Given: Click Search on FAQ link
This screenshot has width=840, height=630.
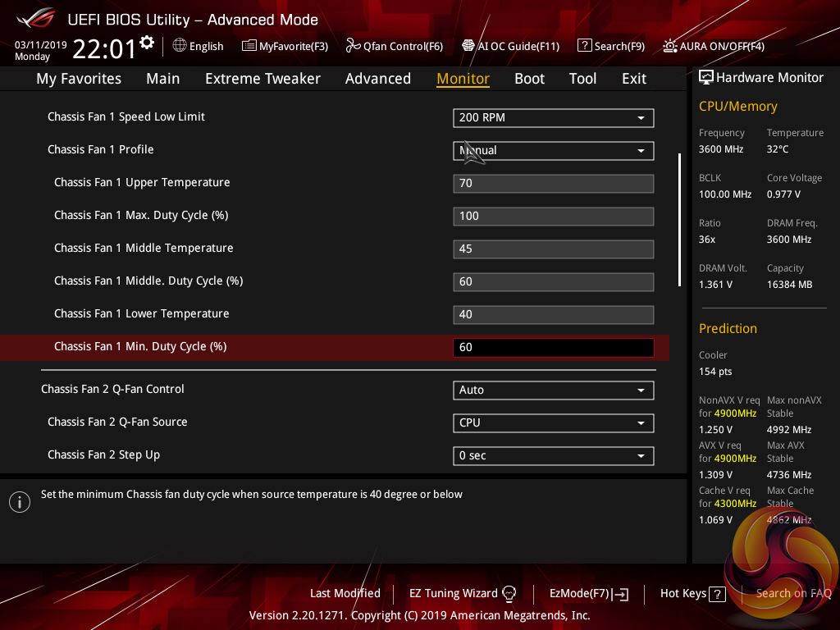Looking at the screenshot, I should pyautogui.click(x=793, y=594).
